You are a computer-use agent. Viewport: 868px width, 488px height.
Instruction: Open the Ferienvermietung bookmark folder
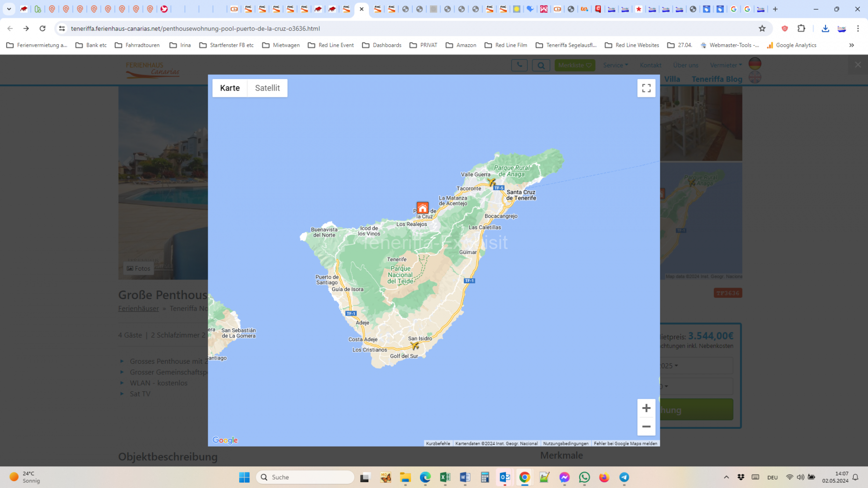(x=37, y=45)
